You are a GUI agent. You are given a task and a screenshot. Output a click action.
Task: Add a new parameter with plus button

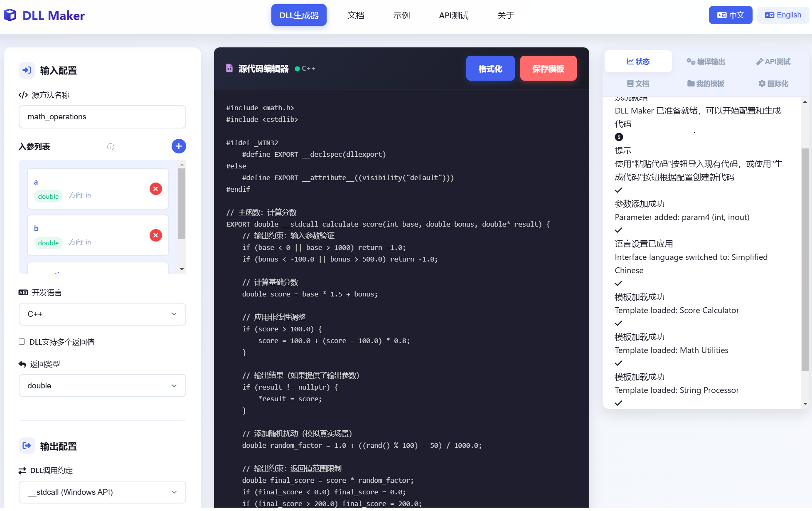point(179,146)
